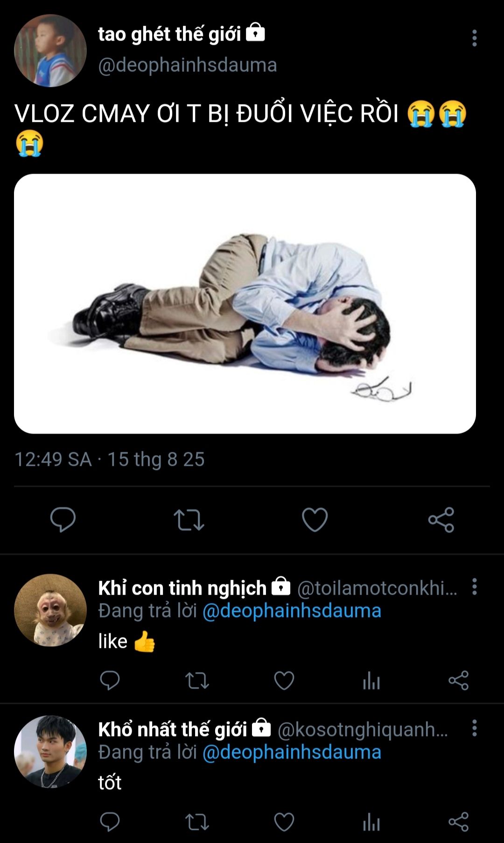The image size is (504, 843).
Task: Retweet the main tweet about getting fired
Action: (x=189, y=520)
